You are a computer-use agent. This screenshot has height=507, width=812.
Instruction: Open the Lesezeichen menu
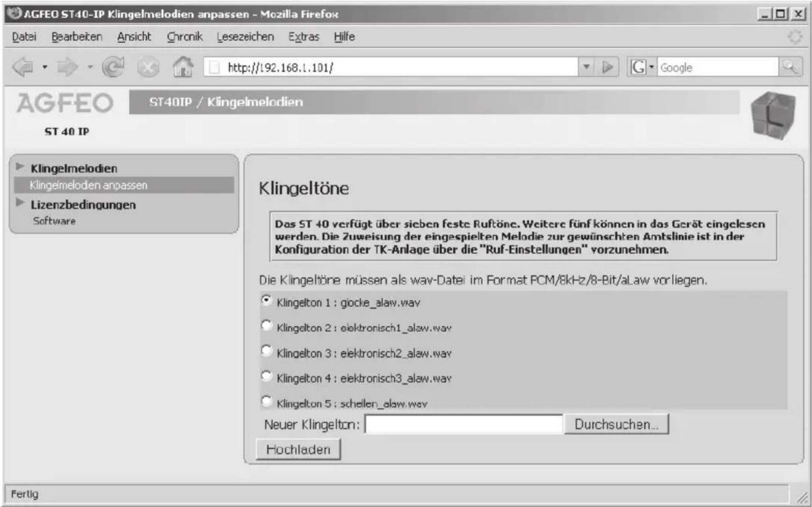pyautogui.click(x=245, y=37)
